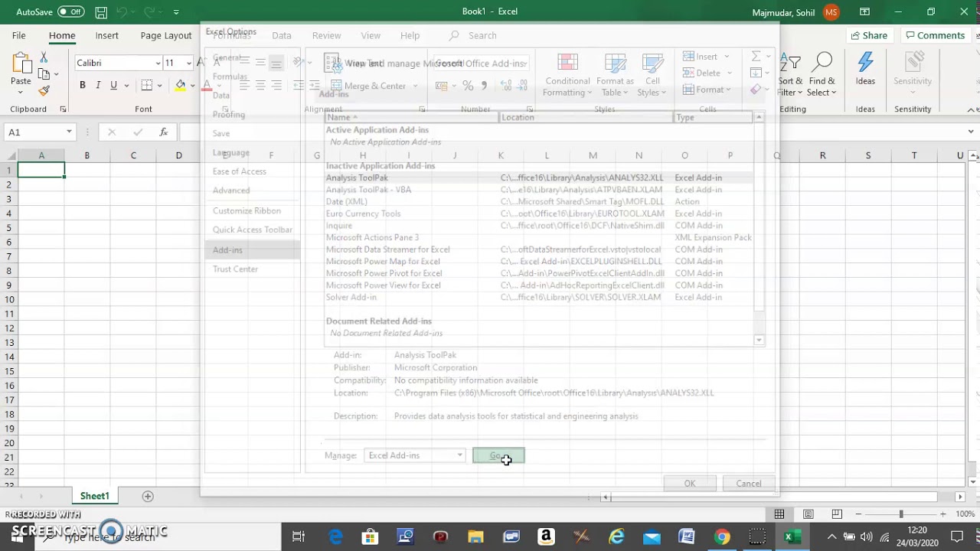The image size is (980, 551).
Task: Open Task View on the taskbar
Action: click(299, 536)
